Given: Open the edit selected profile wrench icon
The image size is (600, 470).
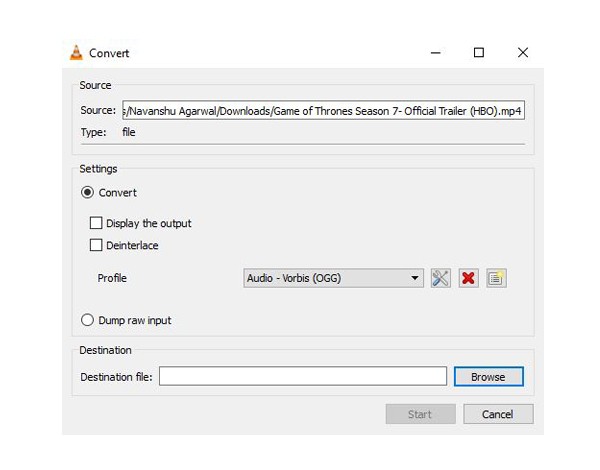Looking at the screenshot, I should pos(440,278).
